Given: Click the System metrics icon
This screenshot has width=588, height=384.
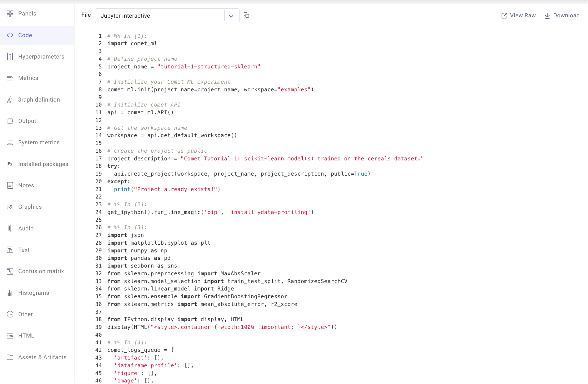Looking at the screenshot, I should [x=10, y=142].
